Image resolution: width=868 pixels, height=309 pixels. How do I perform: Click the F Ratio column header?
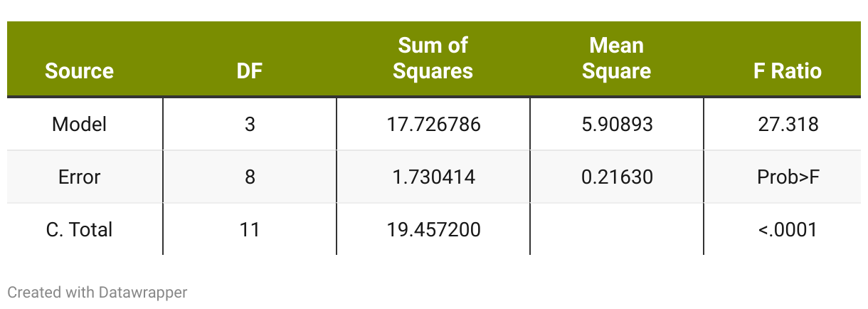click(x=788, y=71)
